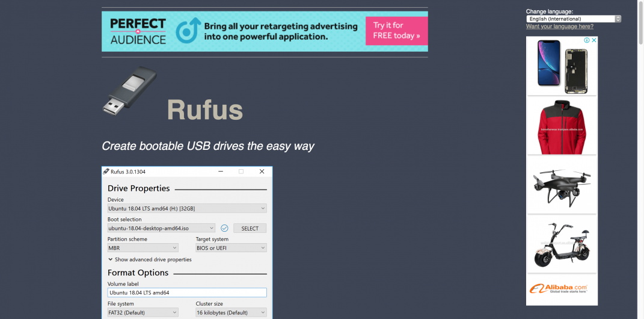Image resolution: width=644 pixels, height=319 pixels.
Task: Click the 'Drive Properties' section heading
Action: [x=138, y=188]
